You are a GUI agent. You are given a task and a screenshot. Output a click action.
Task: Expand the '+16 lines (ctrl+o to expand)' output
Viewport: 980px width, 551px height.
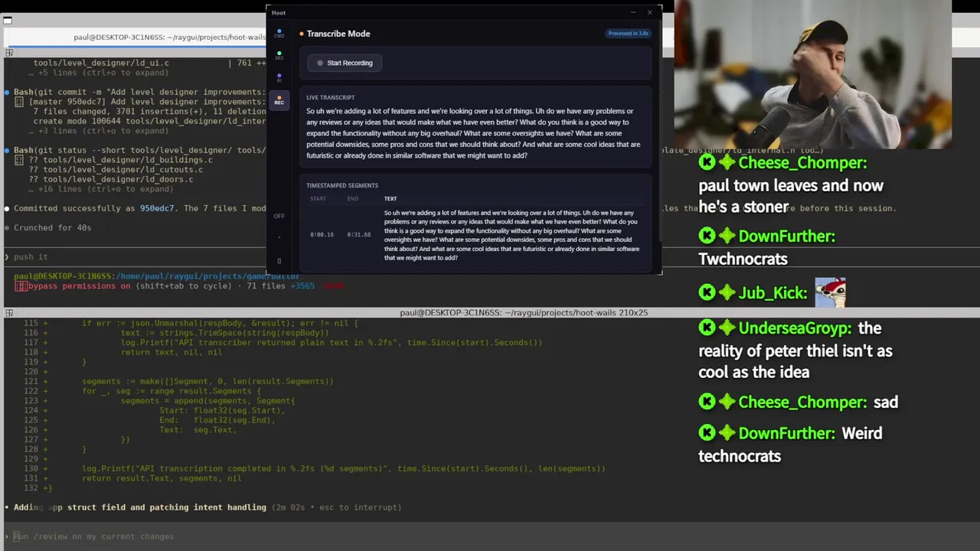pos(100,189)
